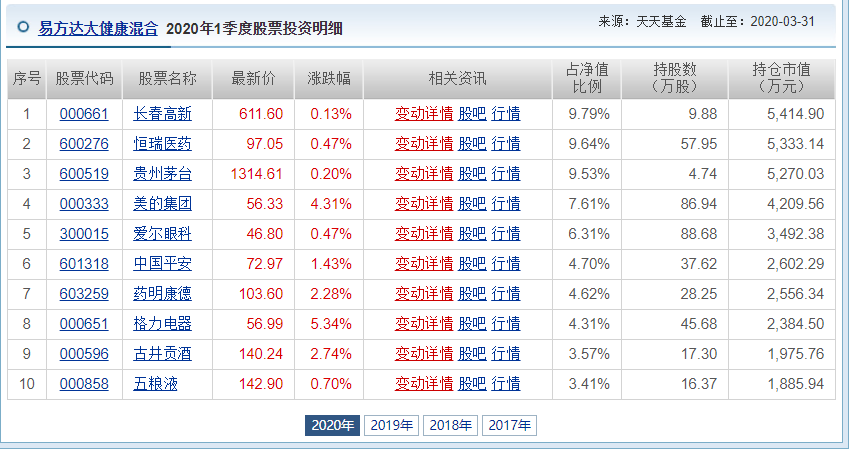Select the holding value 1,885.94
This screenshot has width=853, height=451.
click(795, 384)
